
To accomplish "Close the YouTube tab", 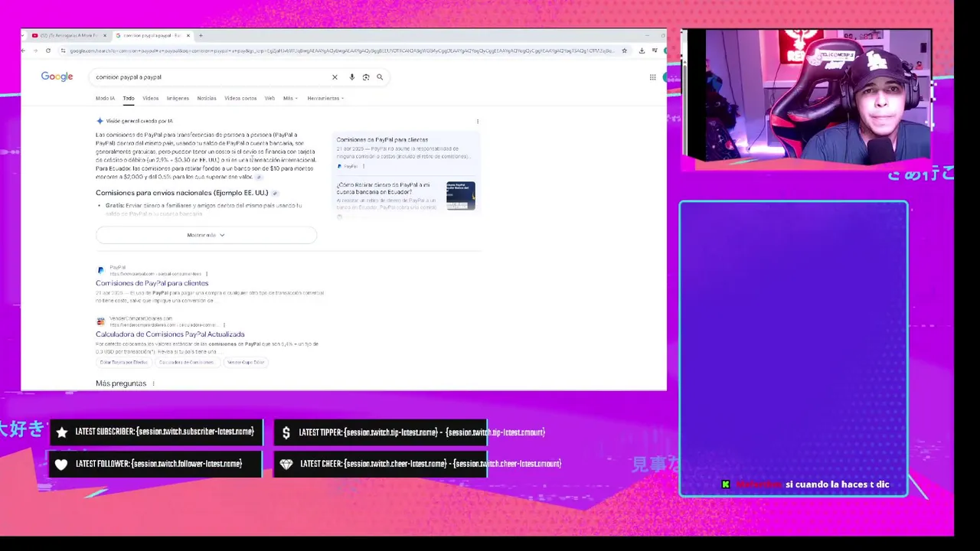I will tap(105, 35).
